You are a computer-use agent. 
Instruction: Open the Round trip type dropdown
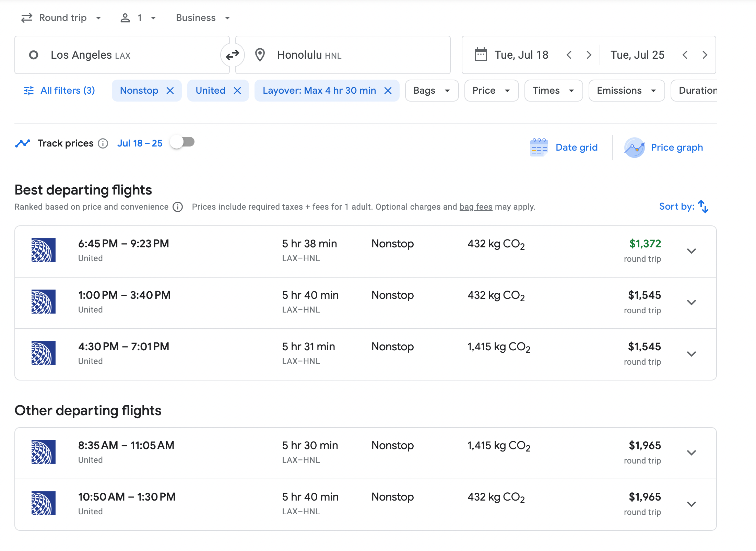pyautogui.click(x=62, y=18)
